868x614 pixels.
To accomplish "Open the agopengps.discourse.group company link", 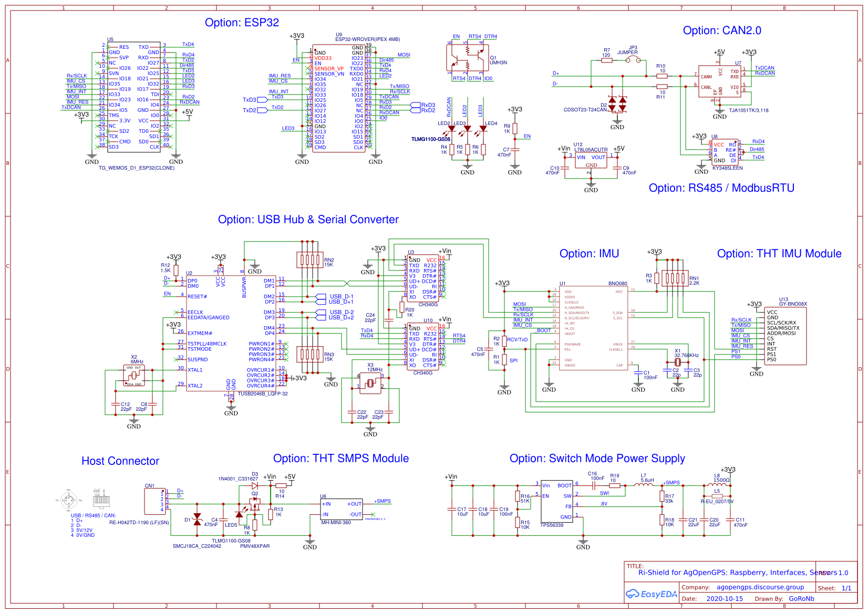I will click(761, 587).
